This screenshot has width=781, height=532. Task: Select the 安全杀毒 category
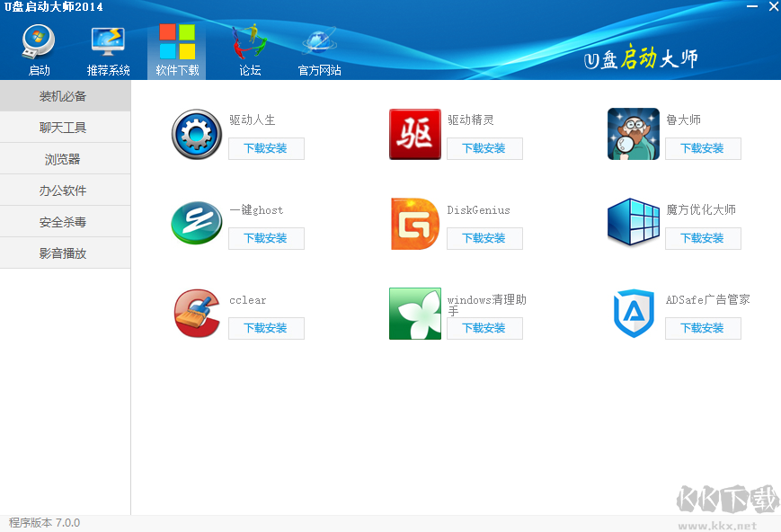pyautogui.click(x=65, y=222)
